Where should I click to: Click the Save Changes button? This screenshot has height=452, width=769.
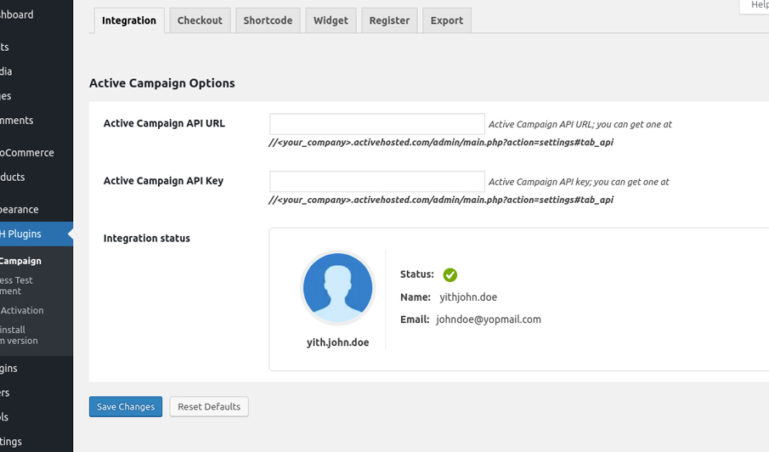click(x=126, y=406)
